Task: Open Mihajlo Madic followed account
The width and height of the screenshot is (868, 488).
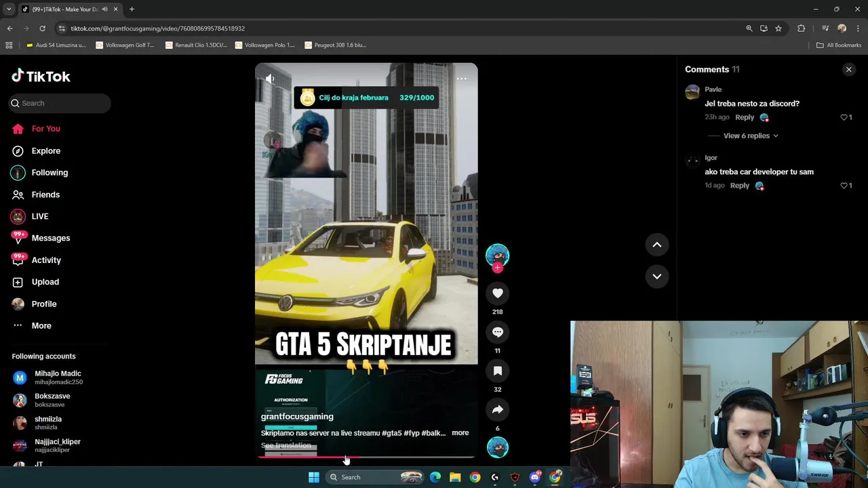Action: (x=58, y=378)
